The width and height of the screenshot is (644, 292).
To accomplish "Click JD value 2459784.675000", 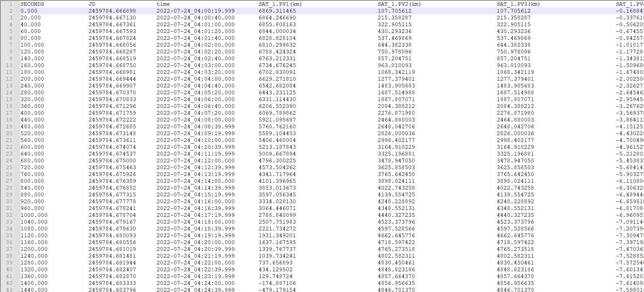I will coord(112,161).
